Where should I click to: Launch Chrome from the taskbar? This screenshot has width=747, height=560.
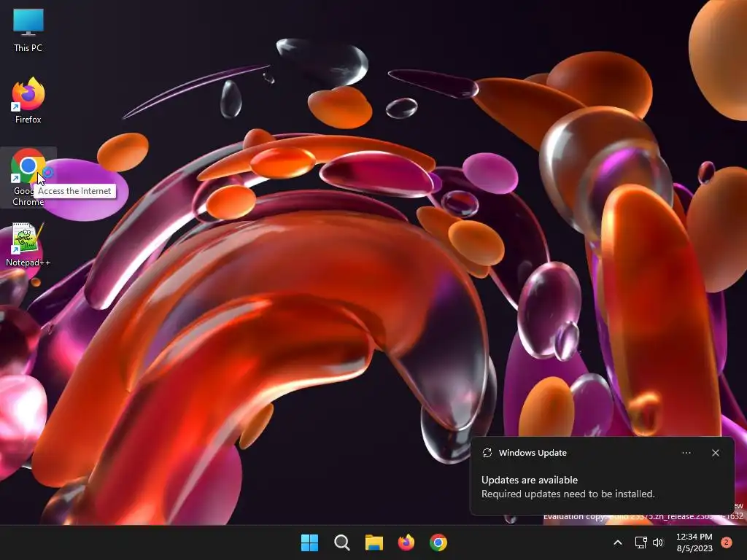(438, 542)
